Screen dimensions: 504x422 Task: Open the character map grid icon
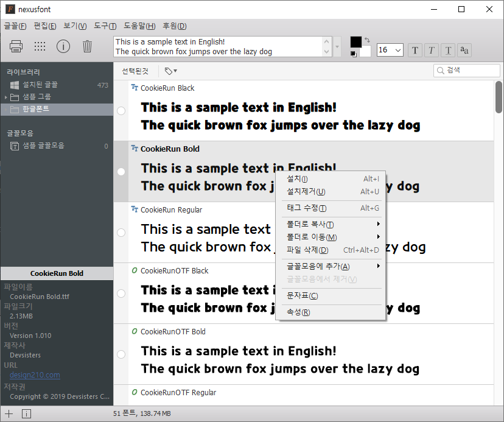40,46
